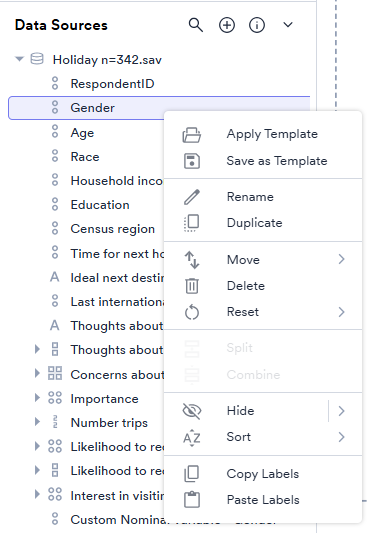Choose Save as Template from context menu
This screenshot has width=368, height=533.
coord(277,161)
